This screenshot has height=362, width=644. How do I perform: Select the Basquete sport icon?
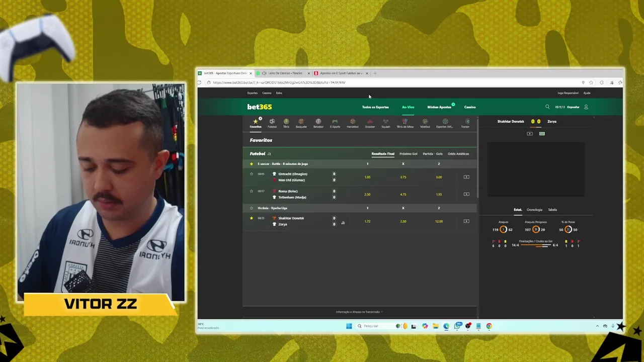coord(301,123)
